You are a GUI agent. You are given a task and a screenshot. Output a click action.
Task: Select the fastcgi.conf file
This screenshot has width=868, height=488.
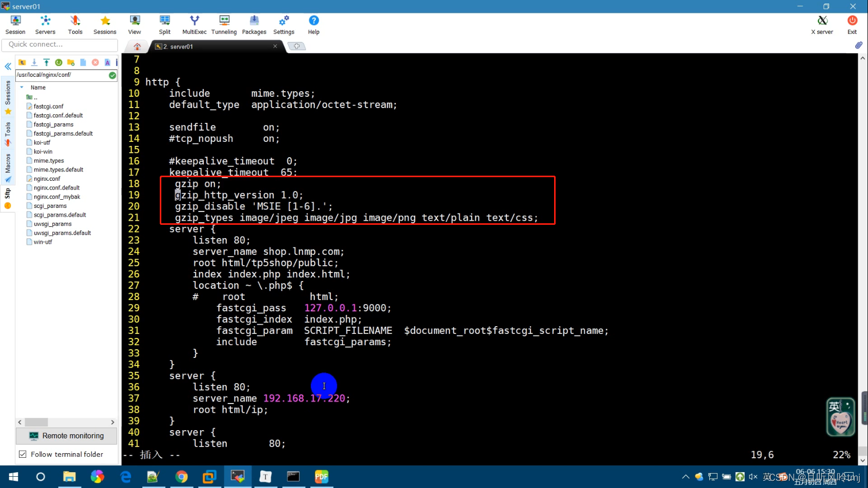[x=45, y=107]
